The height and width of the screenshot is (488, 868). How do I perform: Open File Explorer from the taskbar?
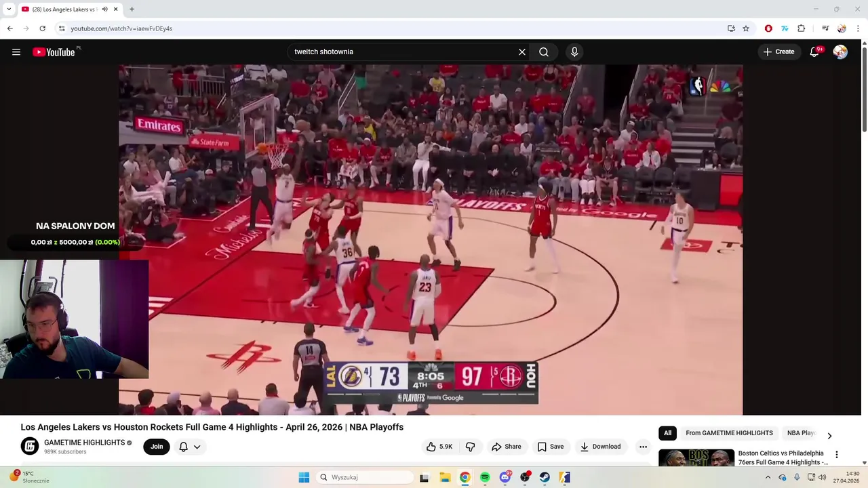(x=445, y=477)
